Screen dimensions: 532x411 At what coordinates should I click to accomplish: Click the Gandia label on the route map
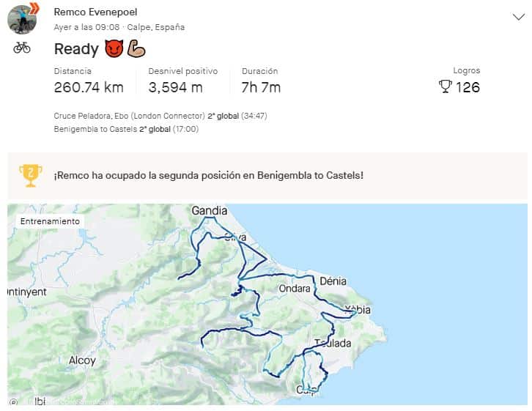point(209,211)
